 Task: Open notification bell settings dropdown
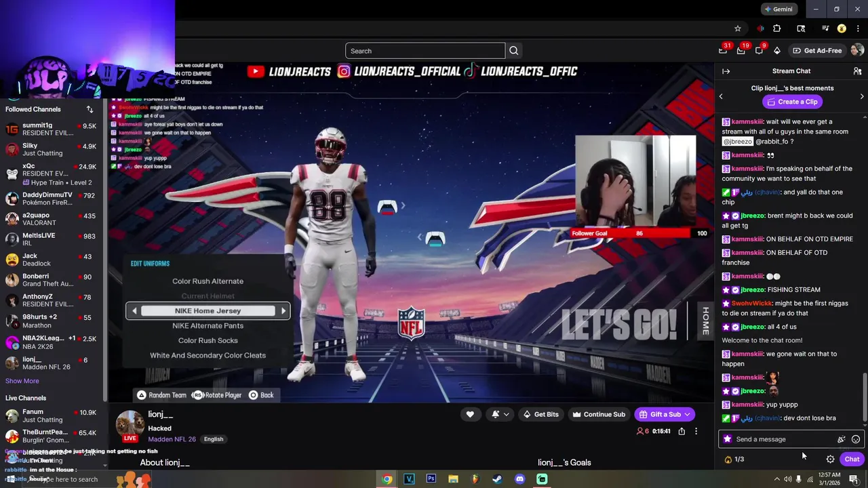500,414
